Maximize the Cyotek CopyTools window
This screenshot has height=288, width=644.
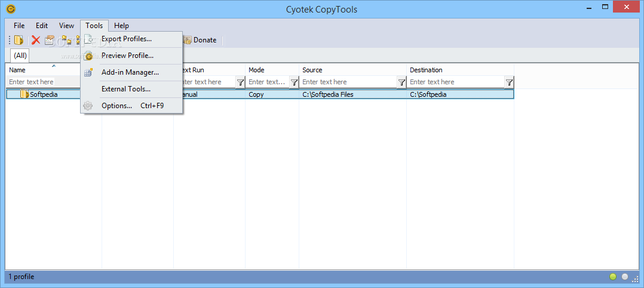click(x=605, y=7)
